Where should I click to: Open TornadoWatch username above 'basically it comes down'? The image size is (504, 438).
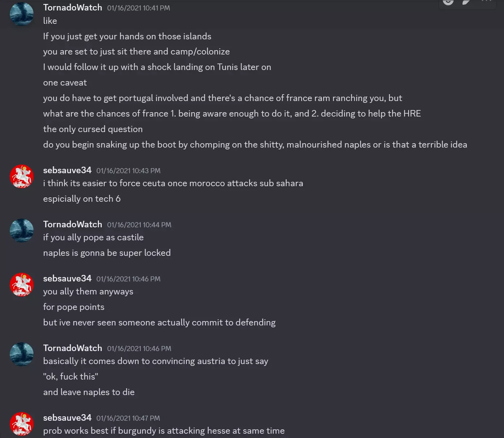point(73,348)
